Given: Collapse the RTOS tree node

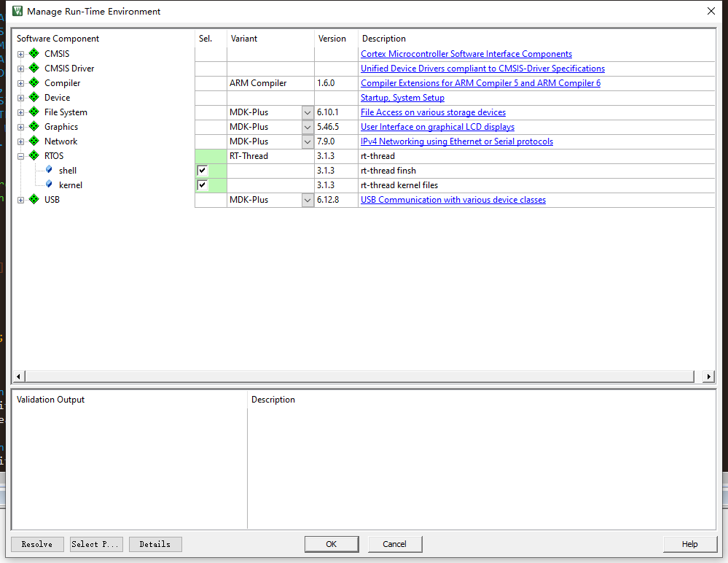Looking at the screenshot, I should click(x=20, y=155).
